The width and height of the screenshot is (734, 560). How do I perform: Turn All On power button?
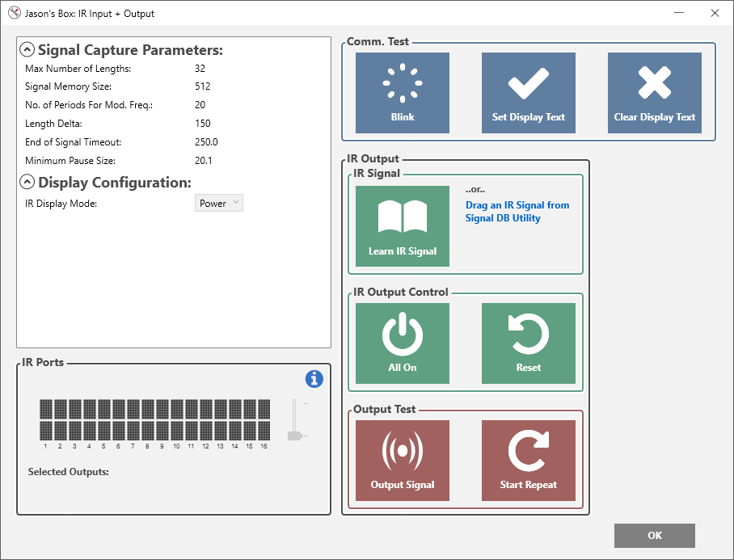click(402, 343)
